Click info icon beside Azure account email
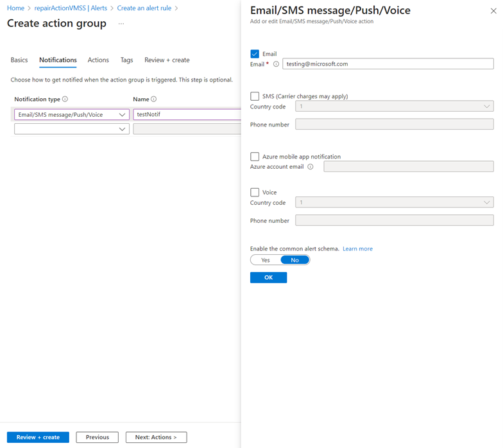The height and width of the screenshot is (448, 503). coord(311,167)
